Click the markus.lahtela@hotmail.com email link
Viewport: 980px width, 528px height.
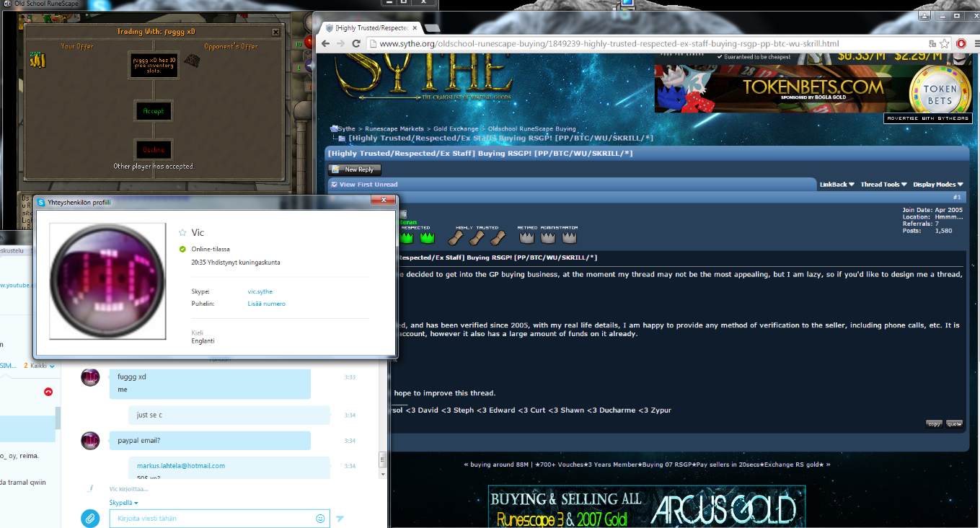click(181, 466)
